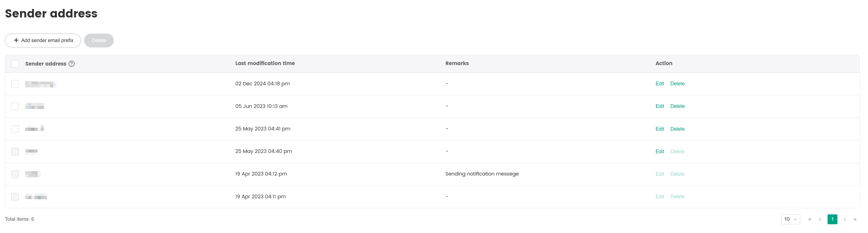This screenshot has width=868, height=233.
Task: Delete the sender modified 25 May 2023 04:41 pm
Action: point(677,129)
